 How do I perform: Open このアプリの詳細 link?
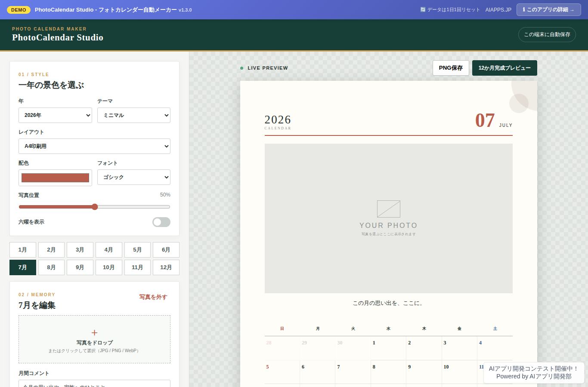(x=549, y=9)
